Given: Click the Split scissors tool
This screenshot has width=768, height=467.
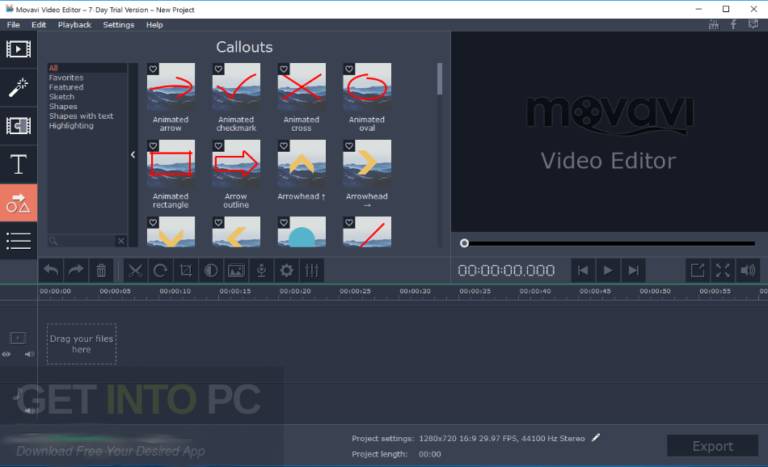Looking at the screenshot, I should point(135,270).
